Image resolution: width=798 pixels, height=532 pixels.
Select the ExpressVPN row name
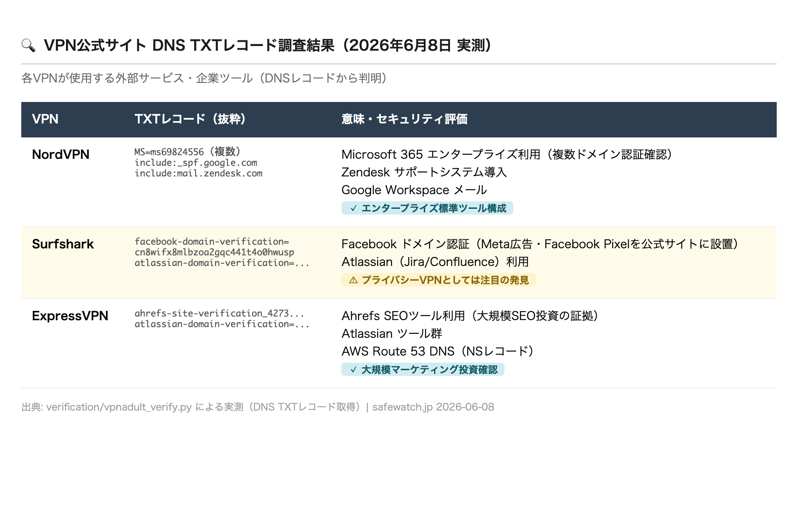click(70, 316)
